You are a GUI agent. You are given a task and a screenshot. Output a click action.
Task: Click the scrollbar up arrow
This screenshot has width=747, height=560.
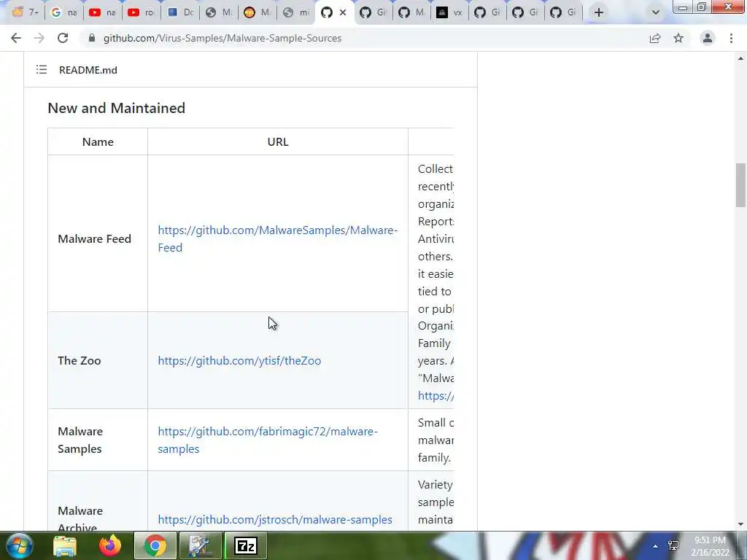[x=740, y=58]
